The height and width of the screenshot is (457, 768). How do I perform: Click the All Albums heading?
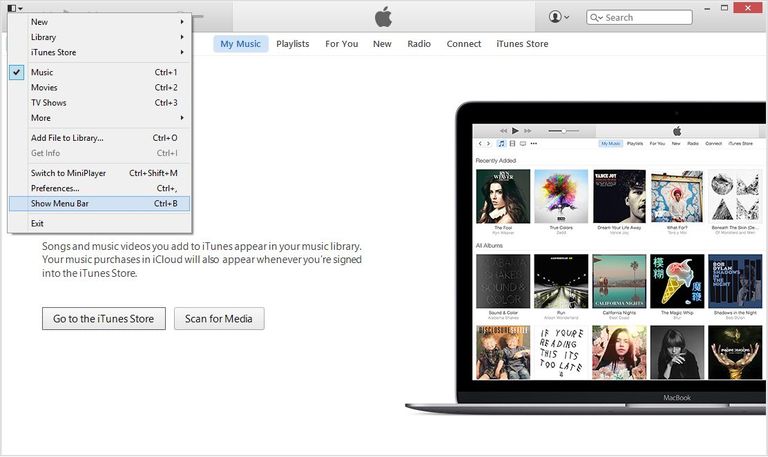(489, 245)
